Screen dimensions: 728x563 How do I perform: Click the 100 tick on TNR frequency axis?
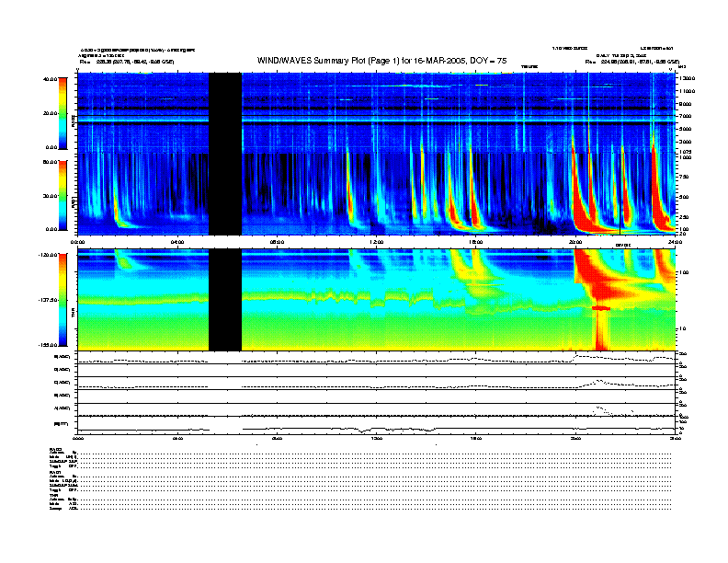(684, 272)
